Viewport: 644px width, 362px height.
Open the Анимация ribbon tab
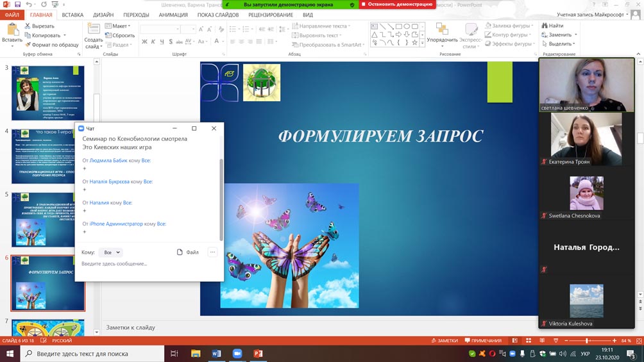[x=173, y=15]
